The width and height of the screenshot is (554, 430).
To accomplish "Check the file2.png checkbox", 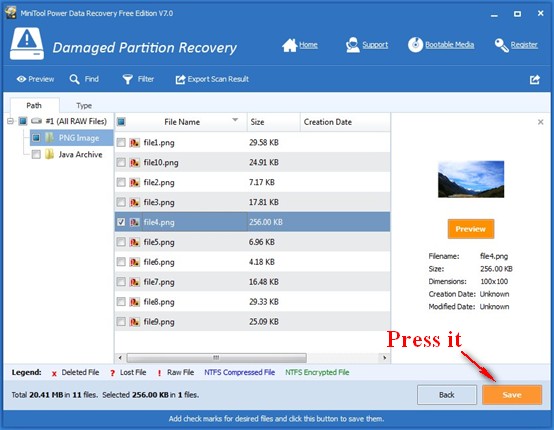I will point(121,182).
